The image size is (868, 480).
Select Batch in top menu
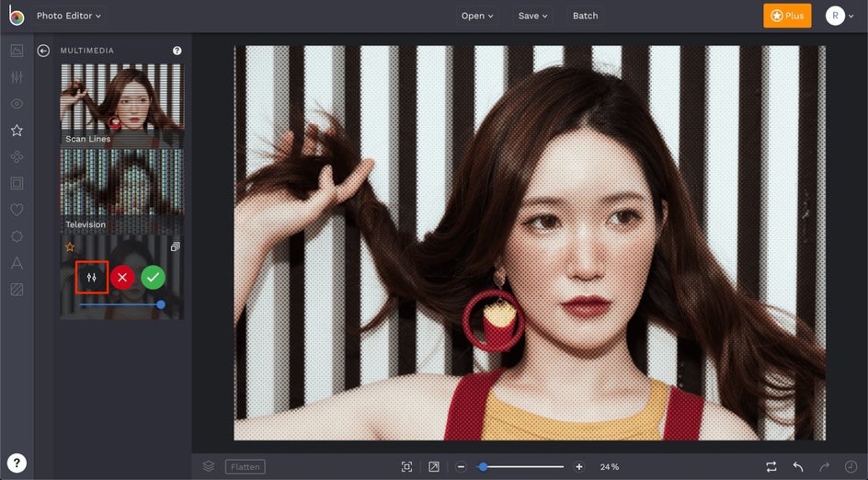[x=585, y=16]
